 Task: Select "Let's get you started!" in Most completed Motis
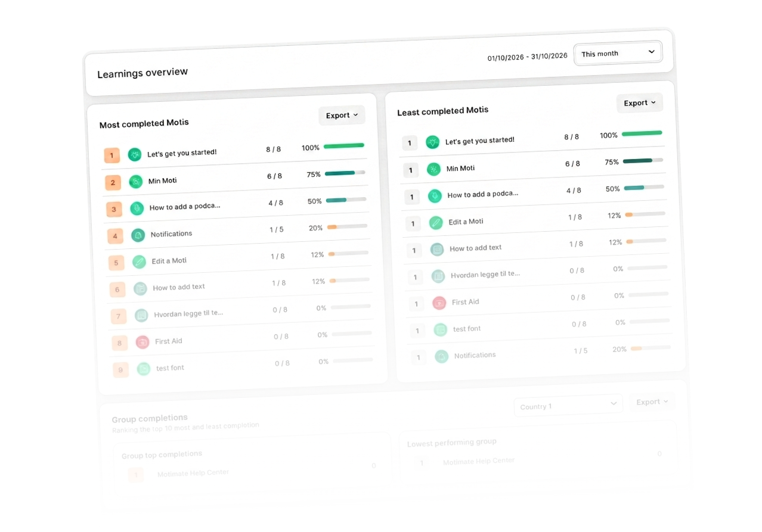[182, 153]
